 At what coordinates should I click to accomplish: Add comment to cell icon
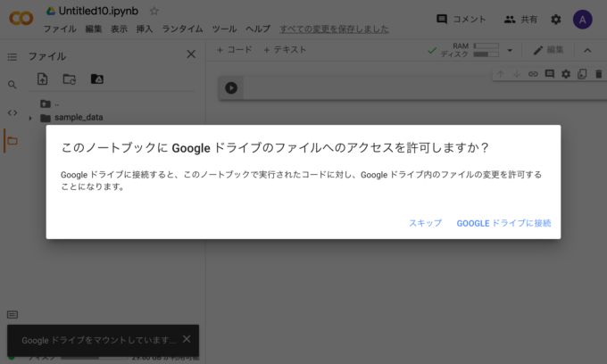point(549,74)
